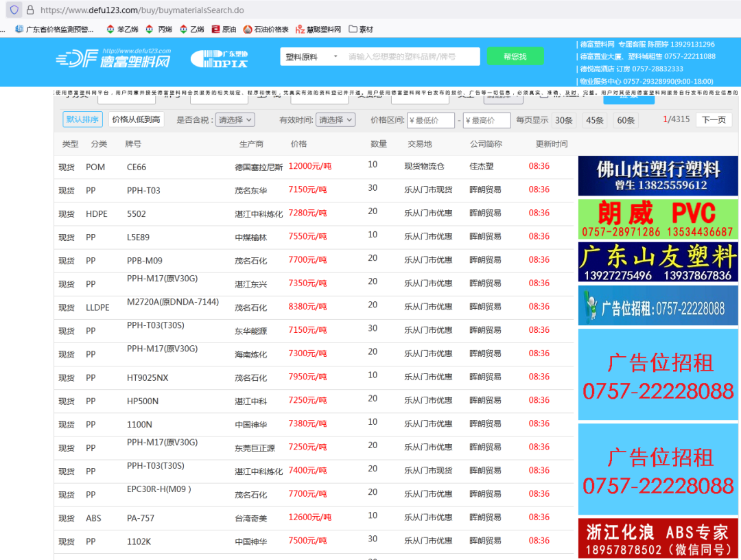The width and height of the screenshot is (741, 560).
Task: Select the EPC30R-H(M09) grade cell
Action: pyautogui.click(x=159, y=489)
